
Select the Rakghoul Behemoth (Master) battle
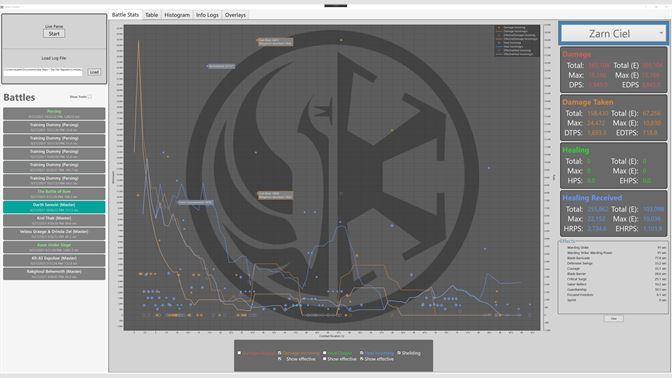pos(54,273)
